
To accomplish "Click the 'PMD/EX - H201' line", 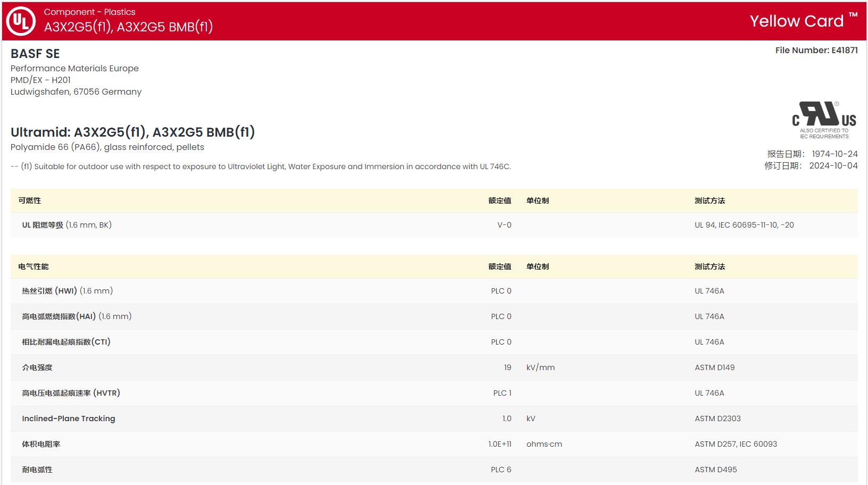I will click(40, 80).
